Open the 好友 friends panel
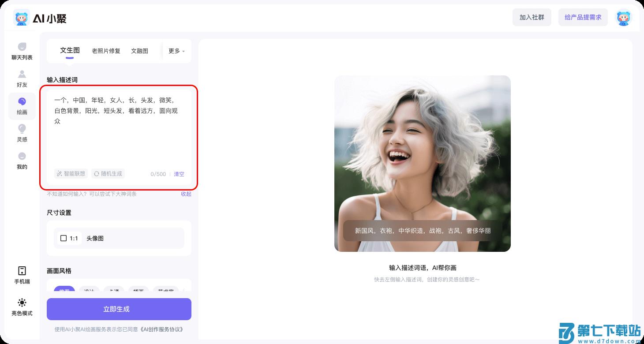644x344 pixels. pos(21,79)
